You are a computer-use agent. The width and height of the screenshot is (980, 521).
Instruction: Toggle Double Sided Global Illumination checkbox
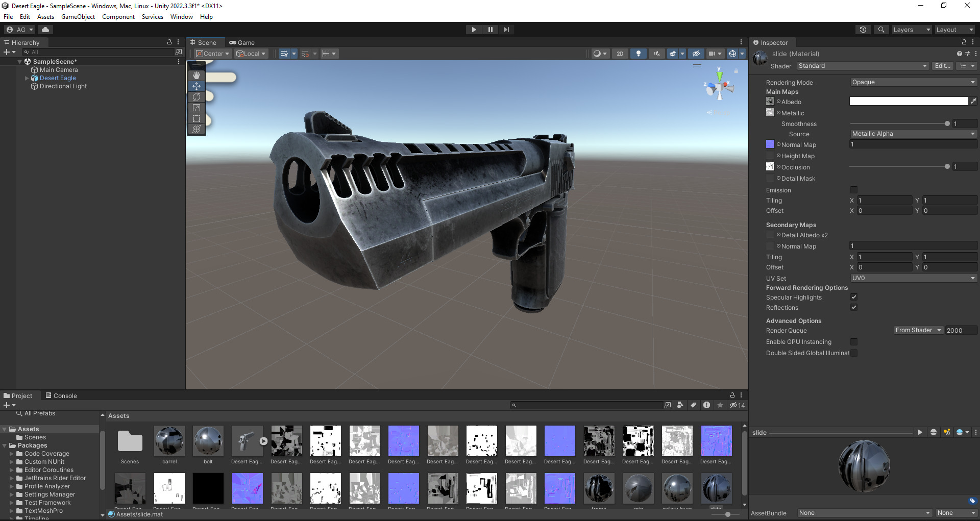pyautogui.click(x=854, y=353)
